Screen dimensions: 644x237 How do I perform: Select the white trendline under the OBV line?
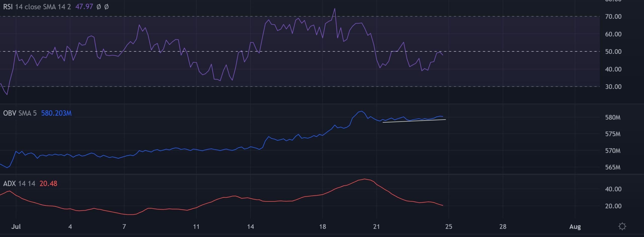click(x=414, y=121)
